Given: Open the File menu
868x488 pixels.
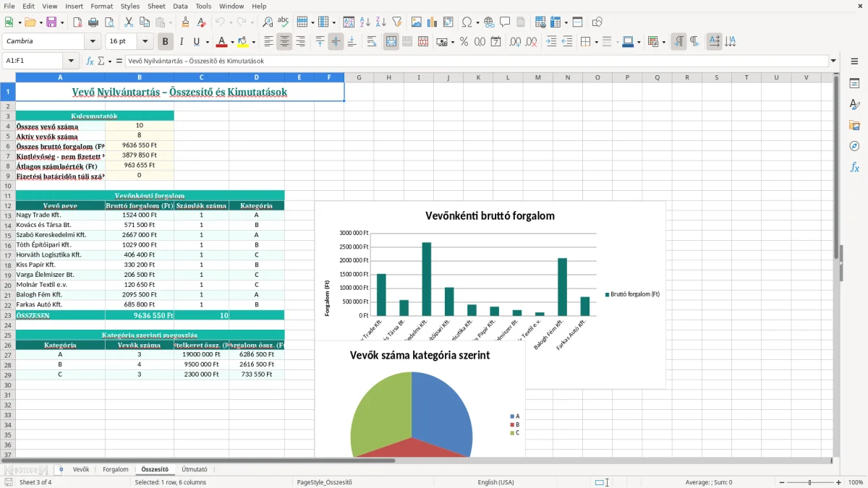Looking at the screenshot, I should tap(9, 6).
